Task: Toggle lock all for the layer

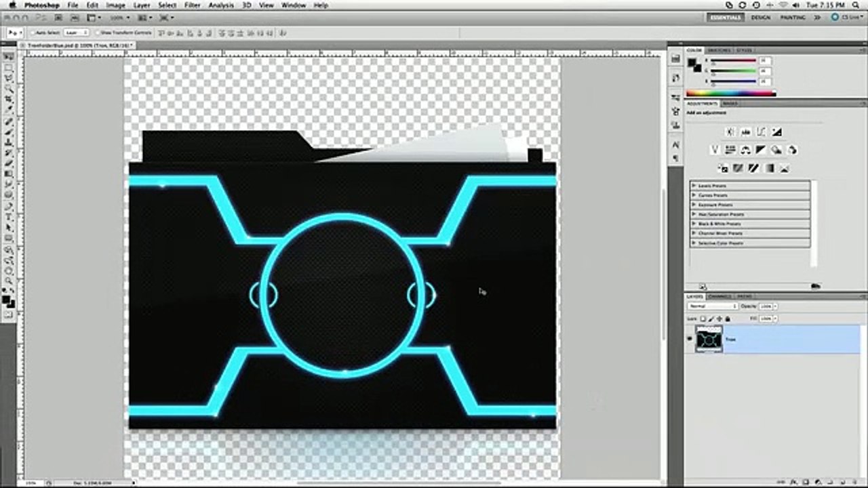Action: (728, 319)
